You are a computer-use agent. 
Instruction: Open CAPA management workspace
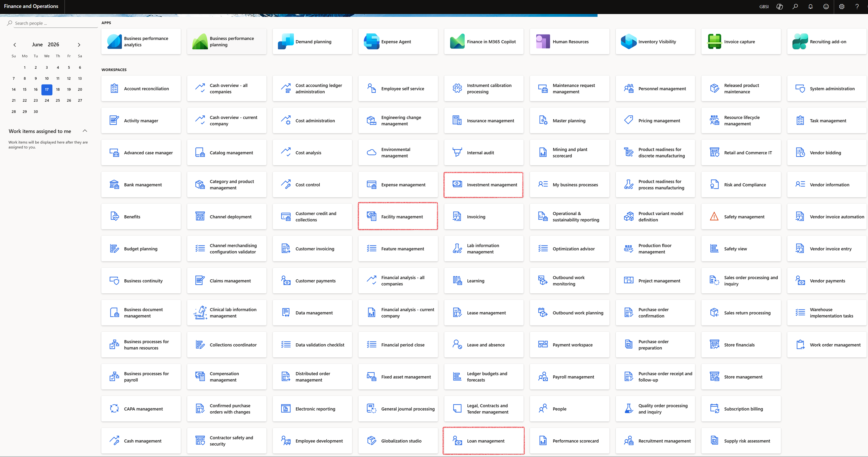coord(141,409)
